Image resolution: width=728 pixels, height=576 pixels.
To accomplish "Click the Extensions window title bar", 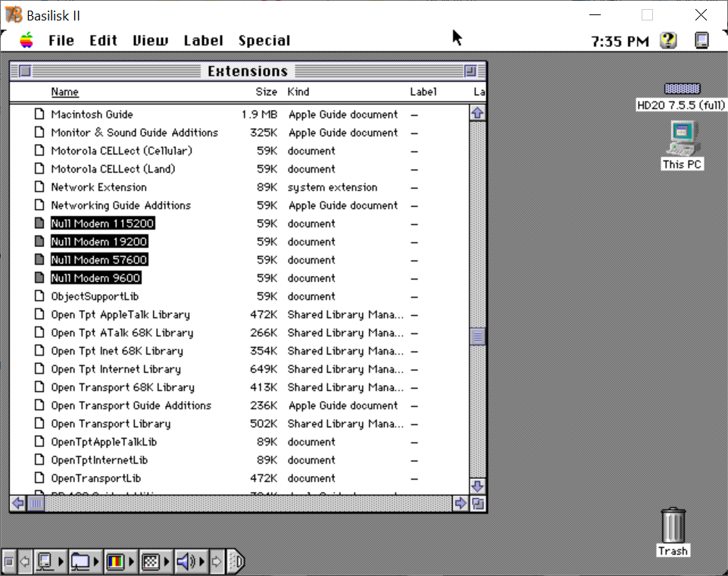I will click(x=248, y=71).
